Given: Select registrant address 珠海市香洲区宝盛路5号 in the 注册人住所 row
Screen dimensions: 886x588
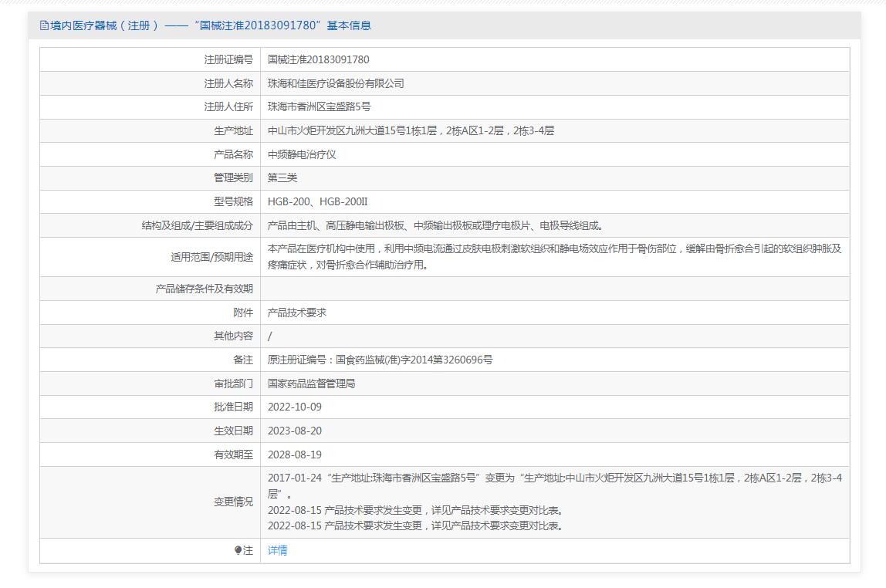Looking at the screenshot, I should pos(319,106).
